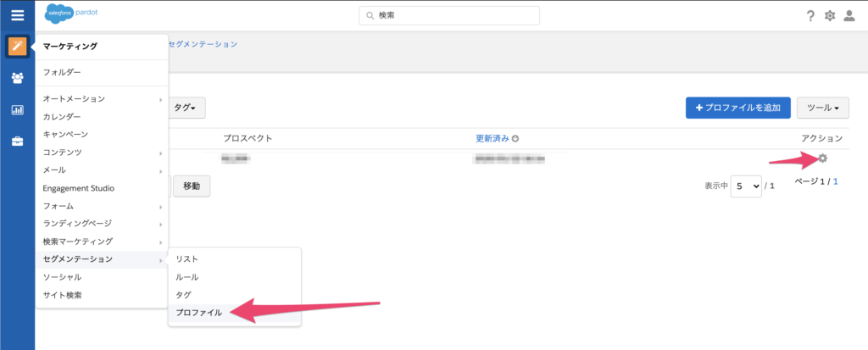Click the プロファイルを追加 button
Viewport: 868px width, 350px height.
coord(737,108)
